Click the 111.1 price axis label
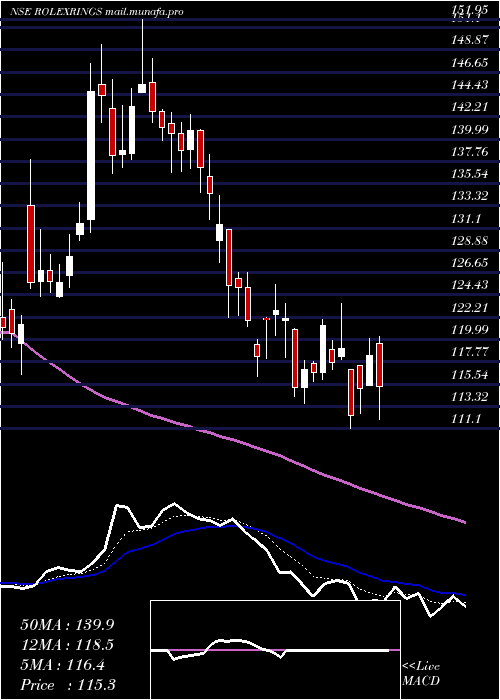 (x=465, y=418)
